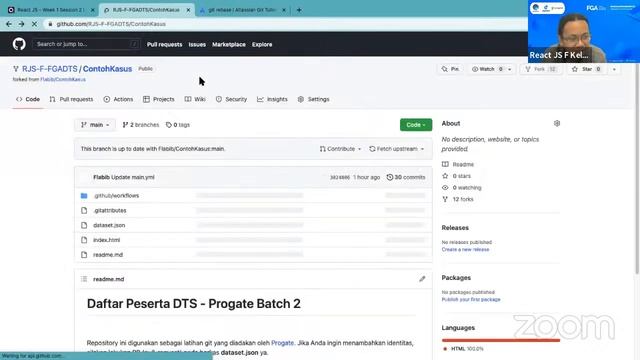Star this repository

click(587, 69)
